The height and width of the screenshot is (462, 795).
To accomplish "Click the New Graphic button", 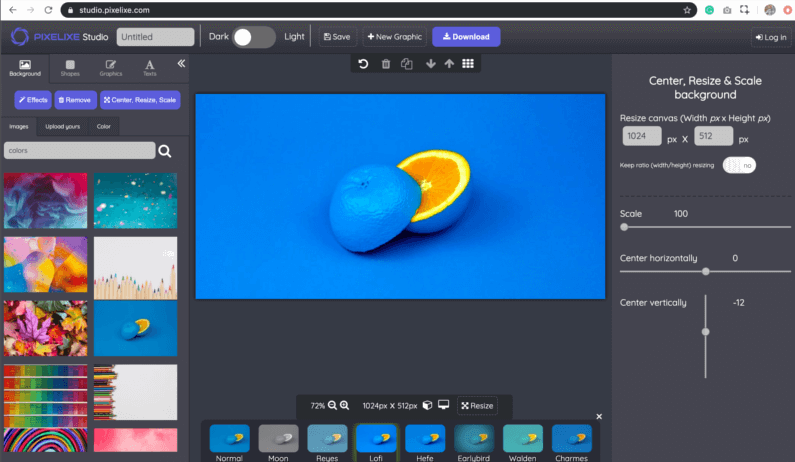I will pyautogui.click(x=394, y=37).
